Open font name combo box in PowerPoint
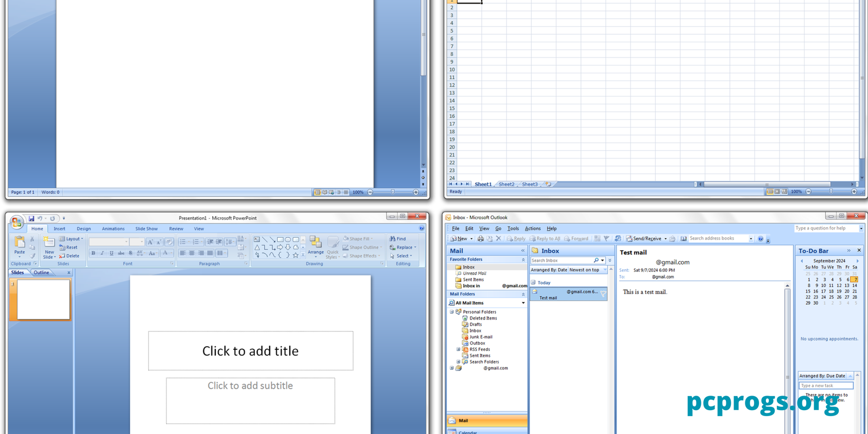 109,242
